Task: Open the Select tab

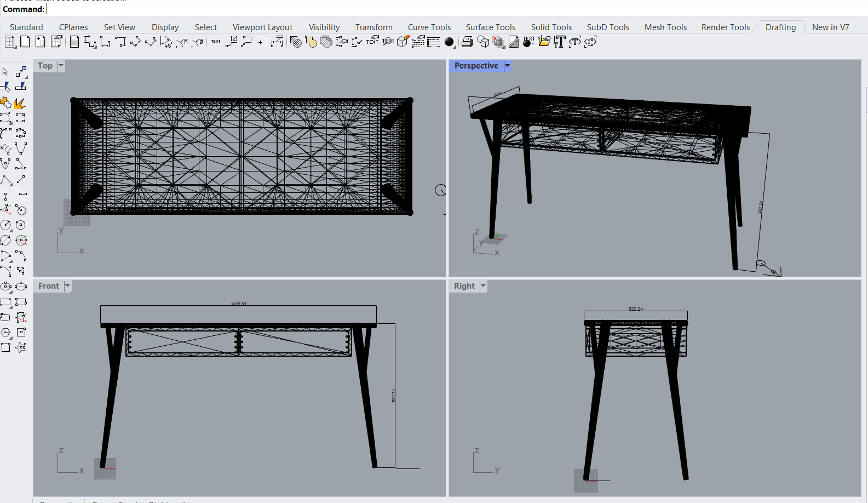Action: [x=206, y=27]
